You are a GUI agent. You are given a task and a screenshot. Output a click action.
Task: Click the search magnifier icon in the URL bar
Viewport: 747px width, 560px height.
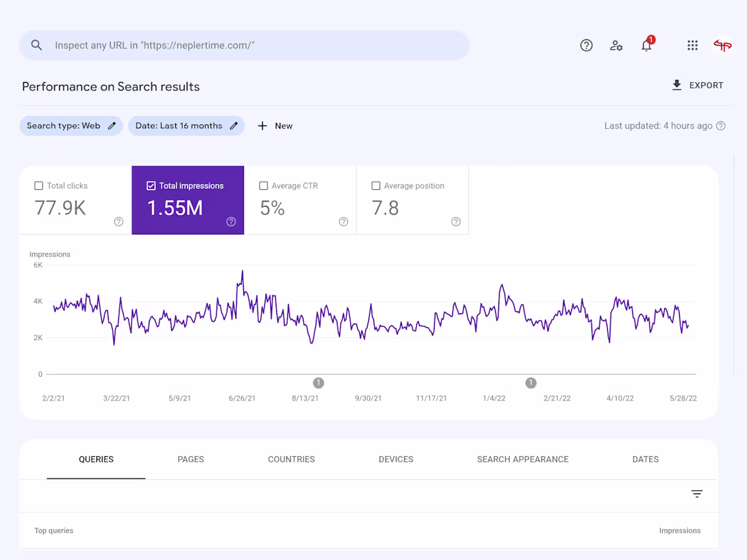pos(37,45)
